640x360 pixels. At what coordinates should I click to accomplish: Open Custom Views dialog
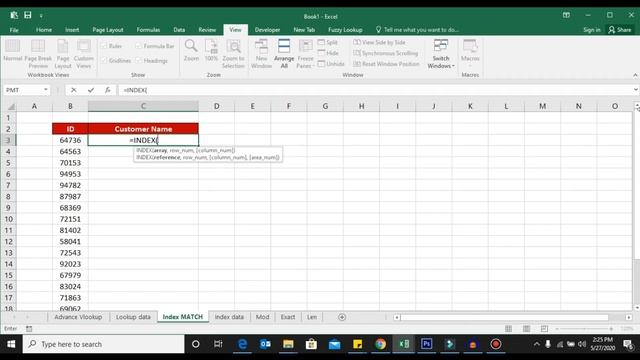pyautogui.click(x=84, y=54)
